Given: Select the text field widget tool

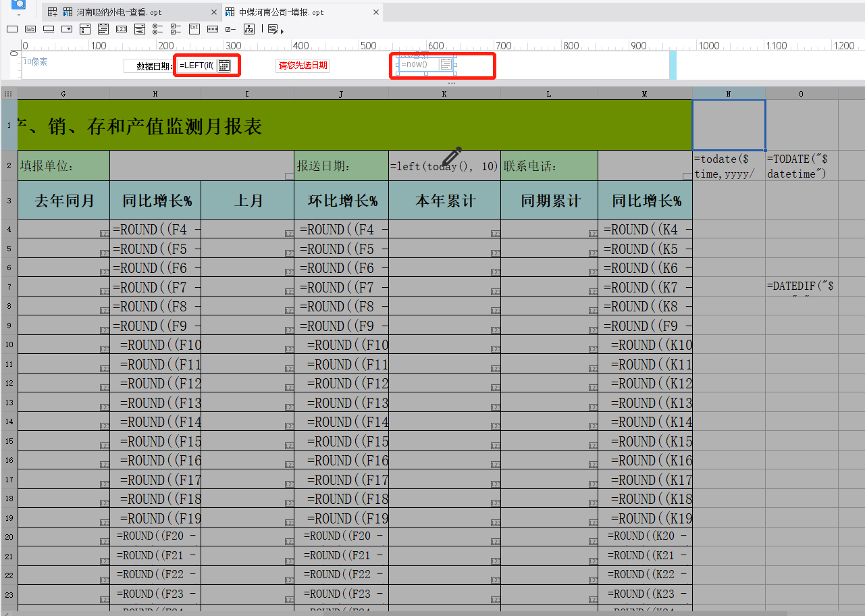Looking at the screenshot, I should (x=12, y=29).
